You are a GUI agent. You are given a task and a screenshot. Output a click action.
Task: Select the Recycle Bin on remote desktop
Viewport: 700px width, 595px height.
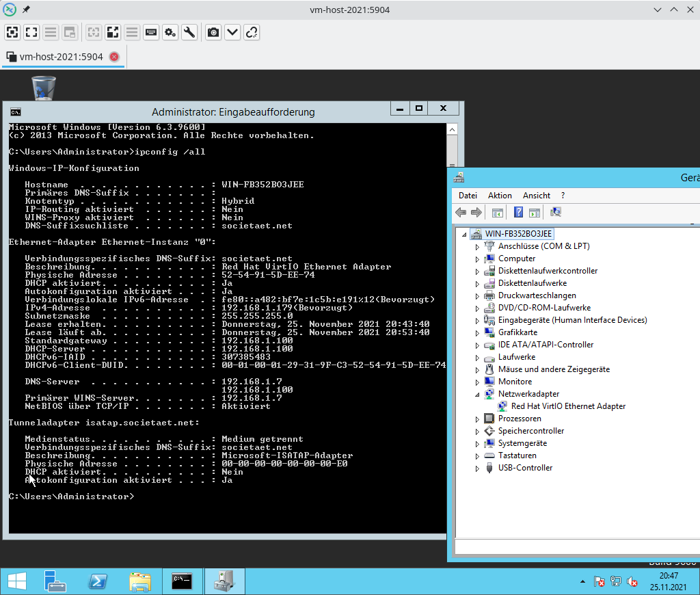coord(44,88)
